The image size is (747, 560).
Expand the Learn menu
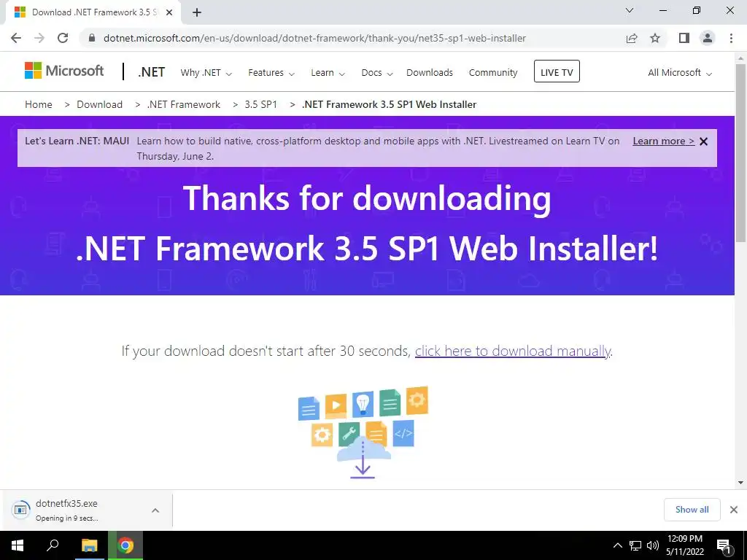coord(328,73)
